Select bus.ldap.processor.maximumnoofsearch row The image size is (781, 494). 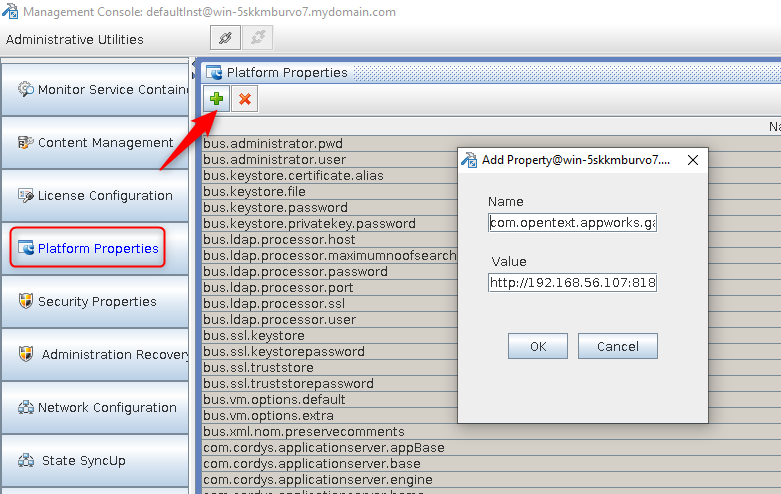(x=330, y=255)
